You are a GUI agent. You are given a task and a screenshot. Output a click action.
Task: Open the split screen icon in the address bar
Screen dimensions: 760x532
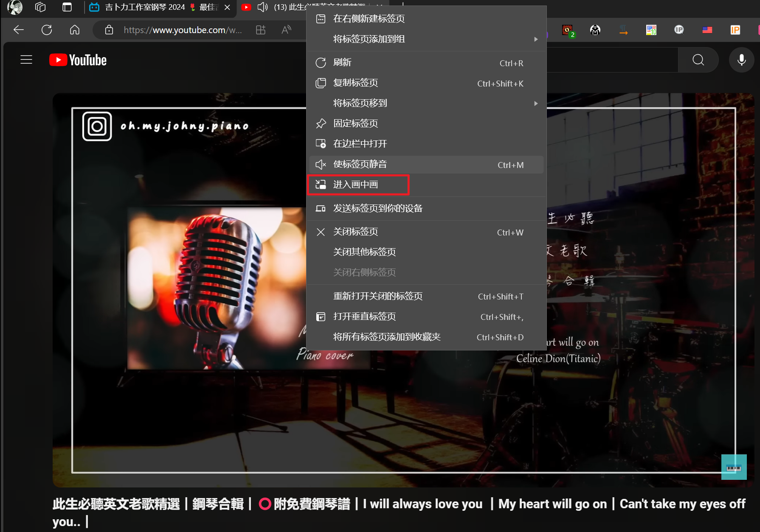click(261, 30)
